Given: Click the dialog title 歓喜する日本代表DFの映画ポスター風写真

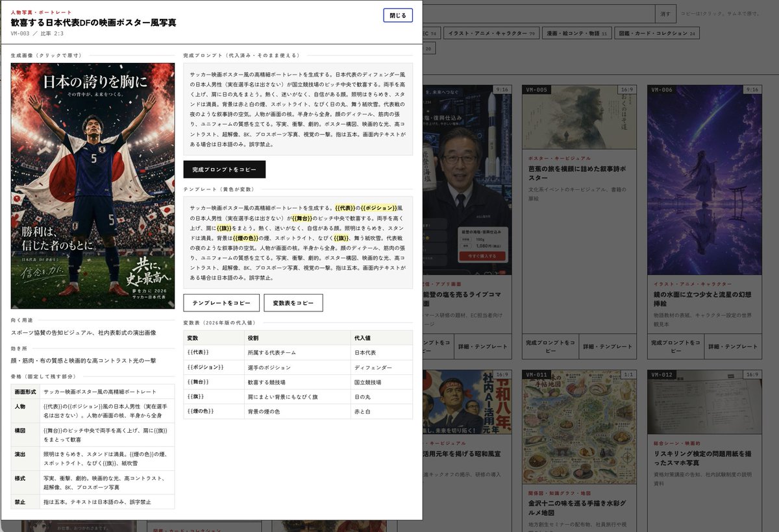Looking at the screenshot, I should [93, 23].
